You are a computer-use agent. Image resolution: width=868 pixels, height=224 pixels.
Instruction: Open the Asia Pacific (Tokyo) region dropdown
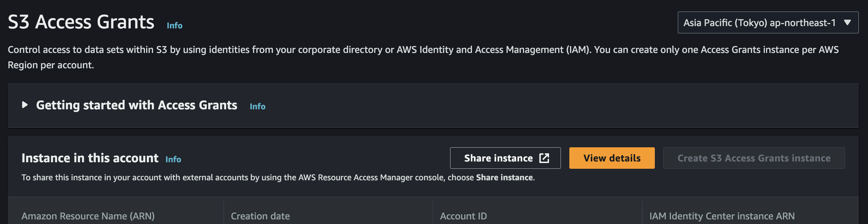pos(768,23)
